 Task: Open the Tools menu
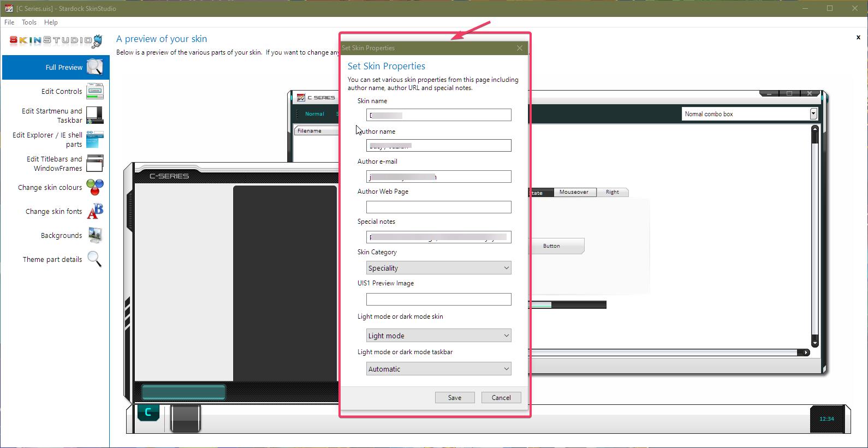point(29,22)
